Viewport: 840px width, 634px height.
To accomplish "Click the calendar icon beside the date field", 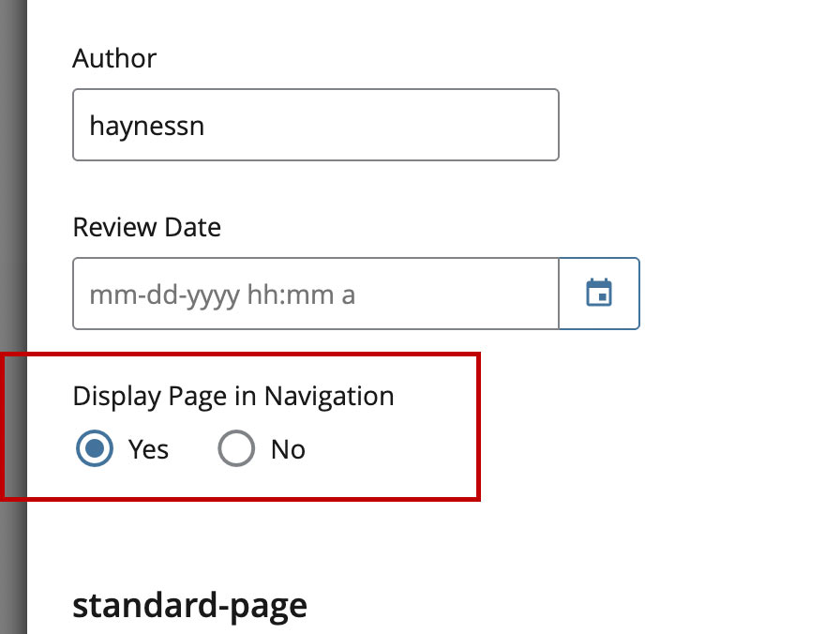I will pyautogui.click(x=599, y=294).
